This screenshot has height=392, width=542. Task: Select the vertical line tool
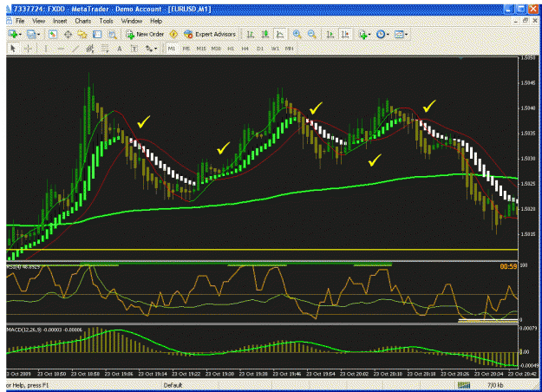45,49
